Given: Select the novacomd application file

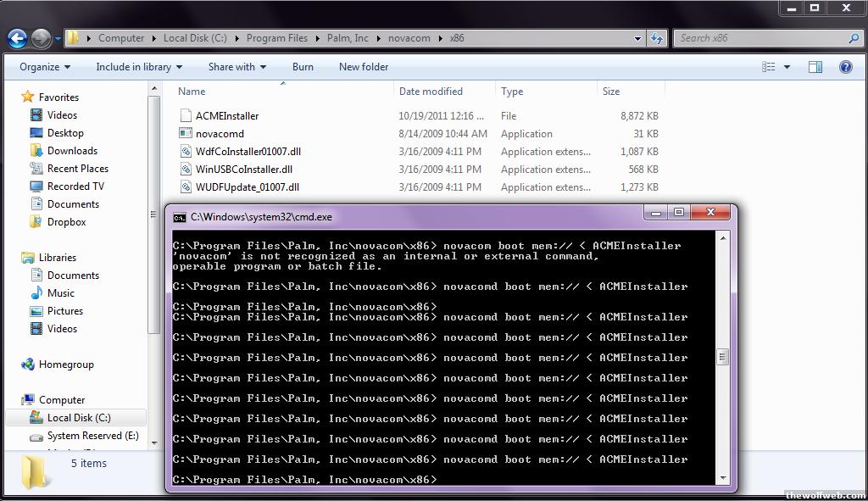Looking at the screenshot, I should point(220,134).
